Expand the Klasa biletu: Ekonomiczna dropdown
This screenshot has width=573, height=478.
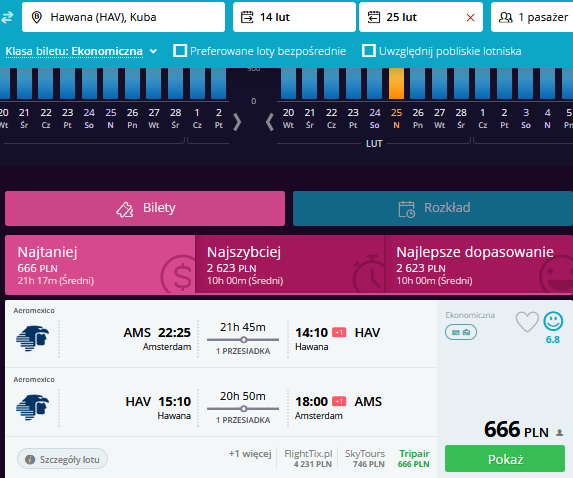[81, 51]
